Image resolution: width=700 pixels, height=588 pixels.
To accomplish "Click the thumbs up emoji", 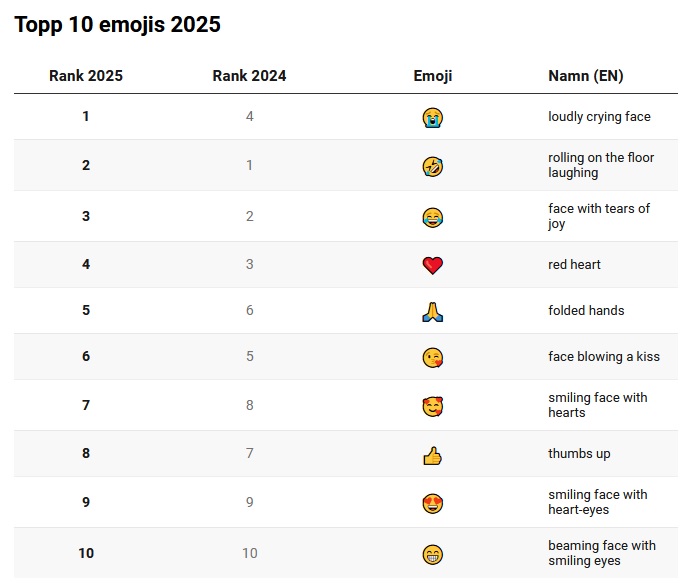I will pyautogui.click(x=432, y=456).
